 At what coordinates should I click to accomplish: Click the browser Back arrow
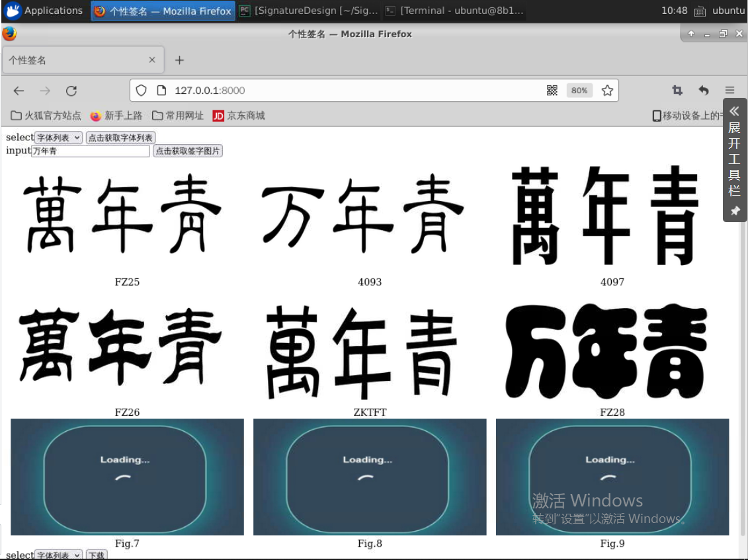tap(19, 91)
